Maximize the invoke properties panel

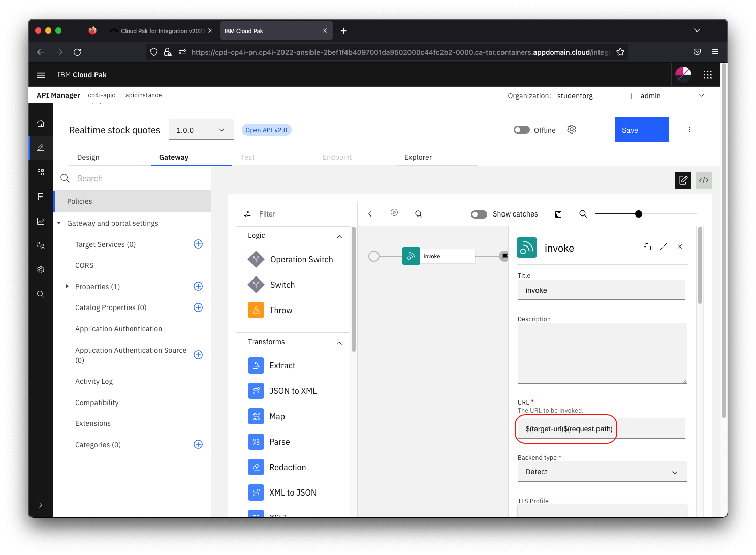pos(664,246)
